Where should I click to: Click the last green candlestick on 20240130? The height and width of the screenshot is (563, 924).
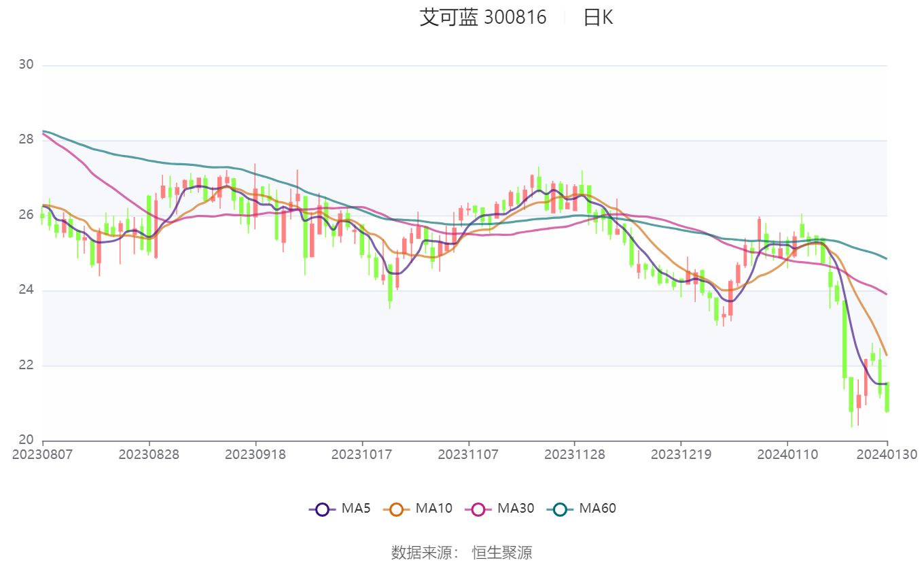(x=887, y=397)
